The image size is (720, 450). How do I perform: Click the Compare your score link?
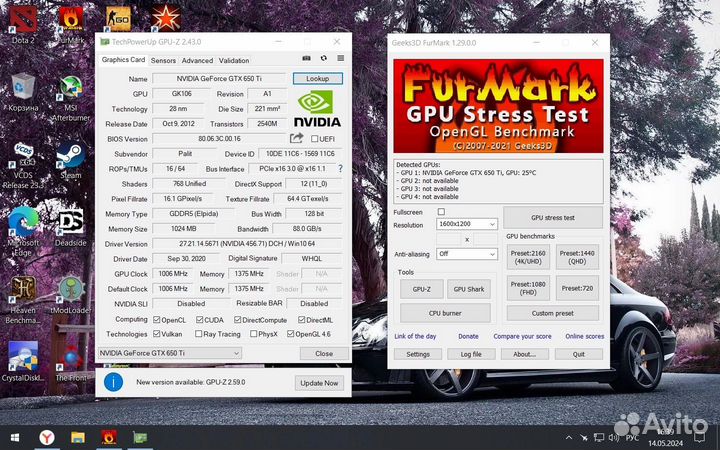coord(522,336)
